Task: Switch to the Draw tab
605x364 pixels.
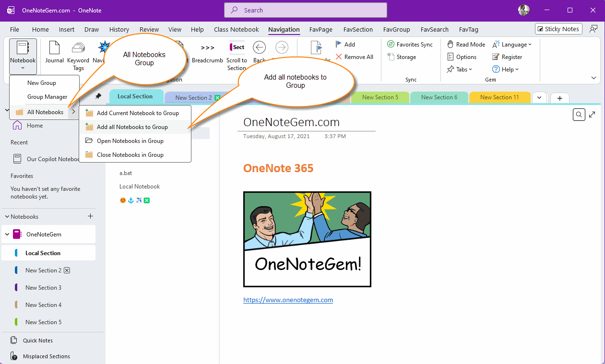Action: [x=92, y=29]
